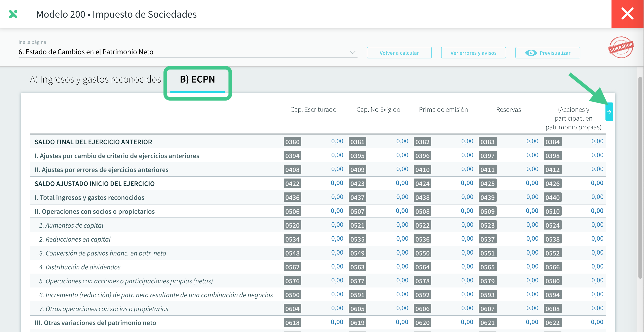Image resolution: width=644 pixels, height=332 pixels.
Task: Click the value field of box 0380
Action: click(x=337, y=141)
